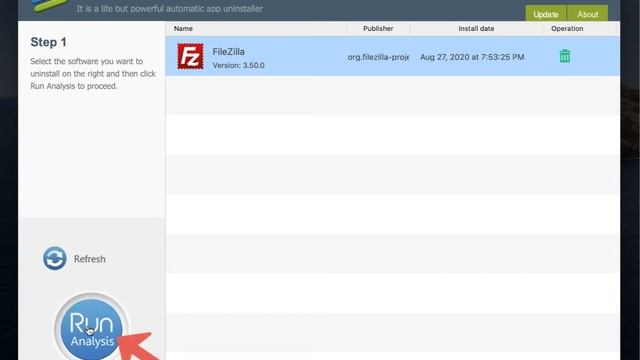Sort by Publisher column header
Image resolution: width=640 pixels, height=360 pixels.
[x=378, y=29]
